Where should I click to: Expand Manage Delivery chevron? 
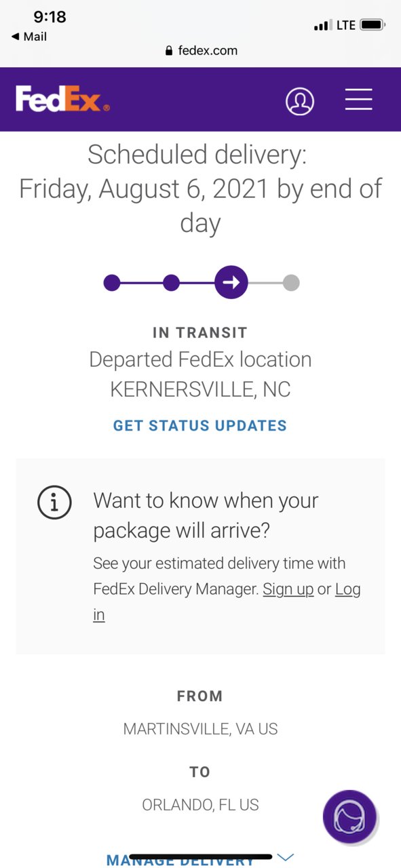coord(286,858)
